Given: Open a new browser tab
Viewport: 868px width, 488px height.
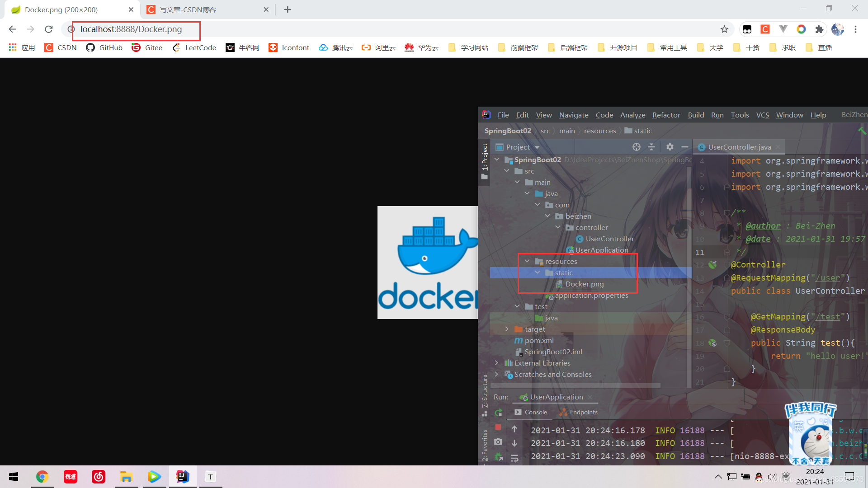Looking at the screenshot, I should (288, 9).
